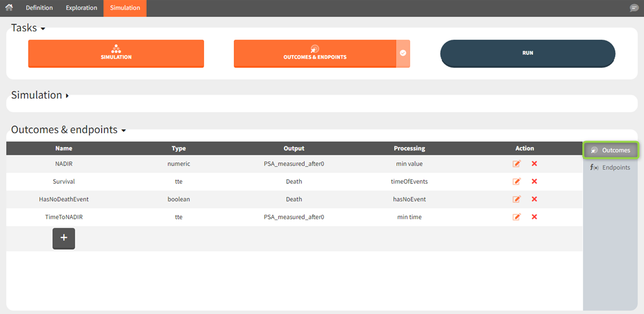Remove the HasNoDeathEvent outcome
644x314 pixels.
click(x=534, y=199)
